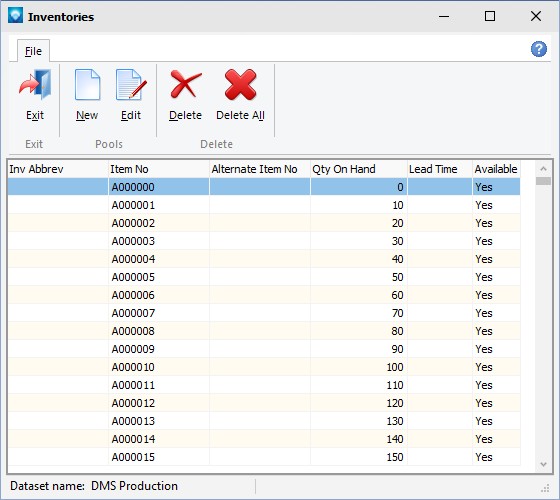Viewport: 560px width, 500px height.
Task: Create a new inventory with New icon
Action: 87,85
